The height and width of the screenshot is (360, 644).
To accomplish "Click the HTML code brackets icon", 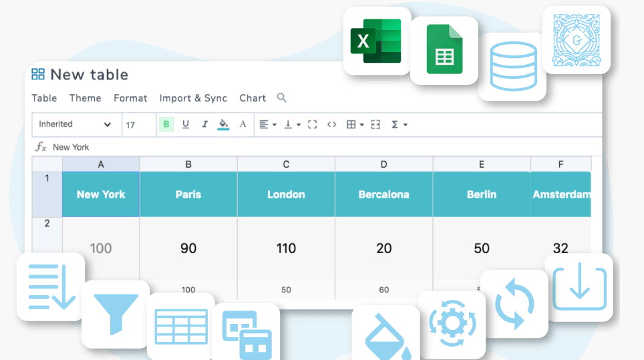I will pos(331,124).
